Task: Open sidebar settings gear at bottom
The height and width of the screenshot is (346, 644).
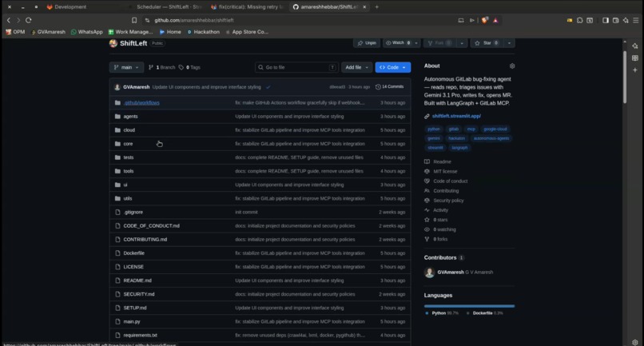Action: (635, 342)
